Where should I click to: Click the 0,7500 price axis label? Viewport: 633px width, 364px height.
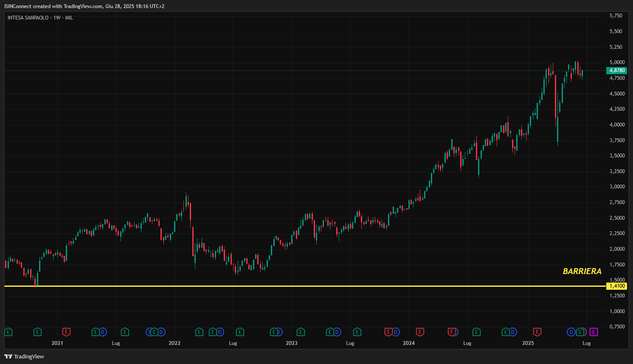pyautogui.click(x=617, y=327)
